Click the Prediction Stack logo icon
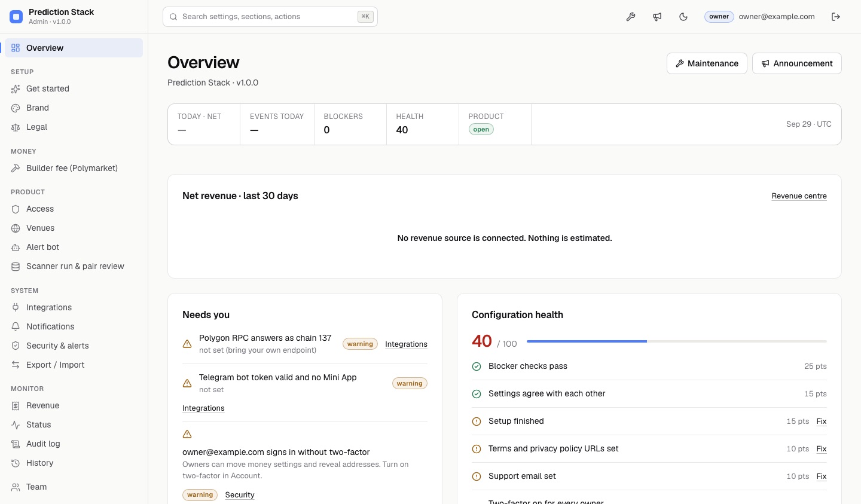861x504 pixels. 16,17
